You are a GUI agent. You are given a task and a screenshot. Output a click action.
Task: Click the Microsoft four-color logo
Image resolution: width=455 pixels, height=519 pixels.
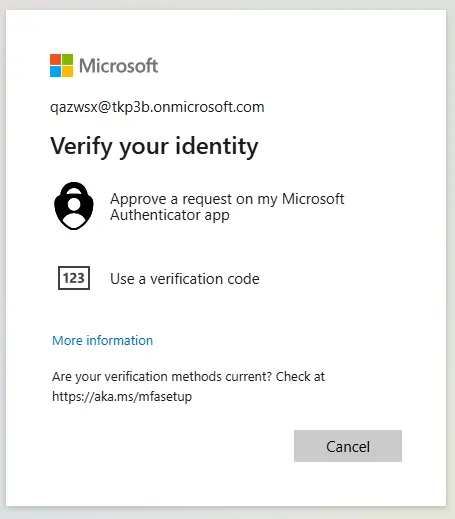pyautogui.click(x=61, y=65)
